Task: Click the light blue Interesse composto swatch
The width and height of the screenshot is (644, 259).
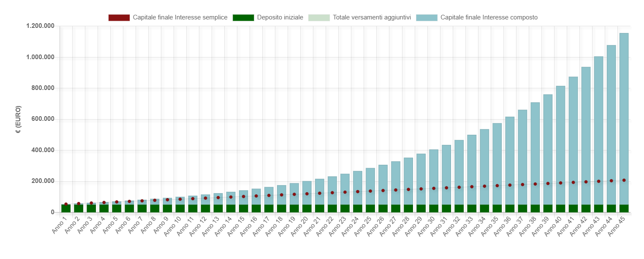Action: (x=427, y=17)
